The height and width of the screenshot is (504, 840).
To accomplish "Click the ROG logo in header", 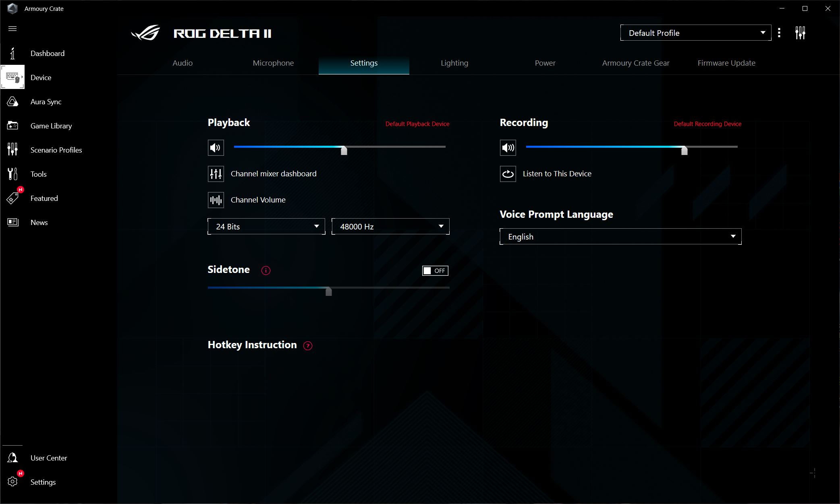I will point(145,33).
